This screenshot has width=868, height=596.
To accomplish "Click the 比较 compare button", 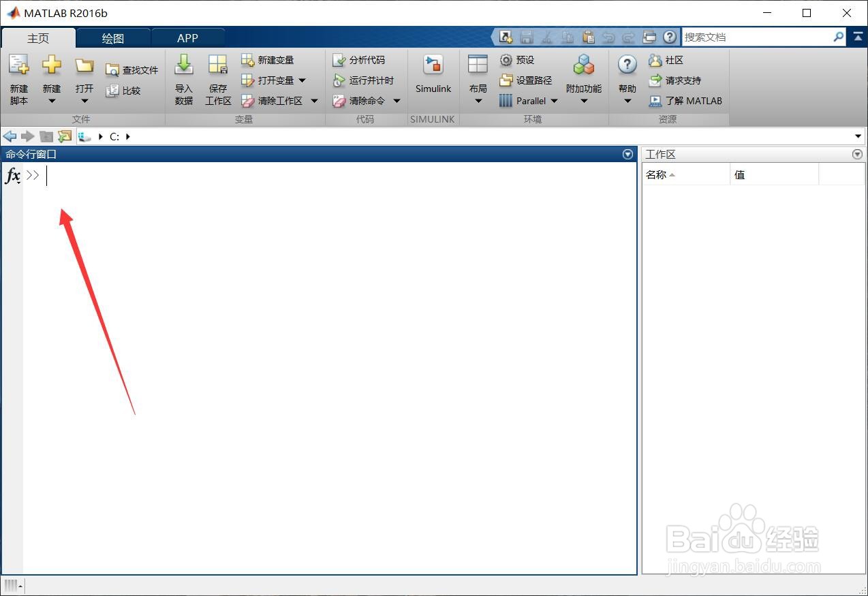I will tap(123, 91).
